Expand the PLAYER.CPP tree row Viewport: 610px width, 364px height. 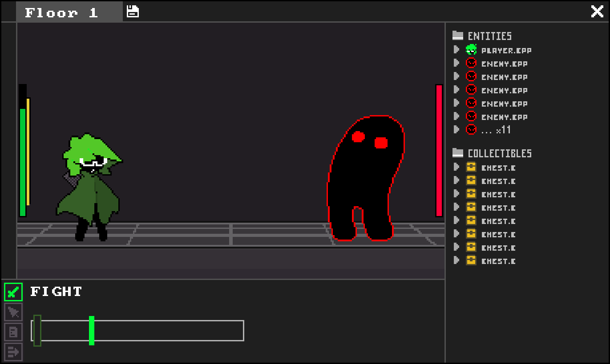[x=456, y=49]
